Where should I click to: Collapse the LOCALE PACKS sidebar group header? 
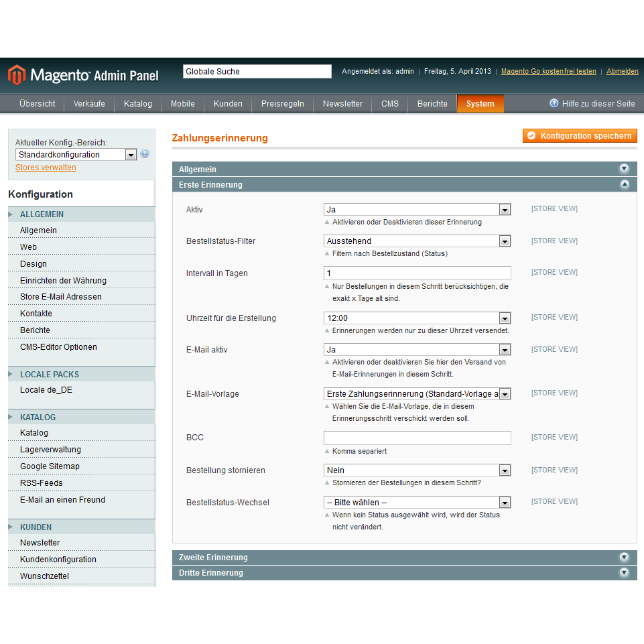tap(81, 375)
